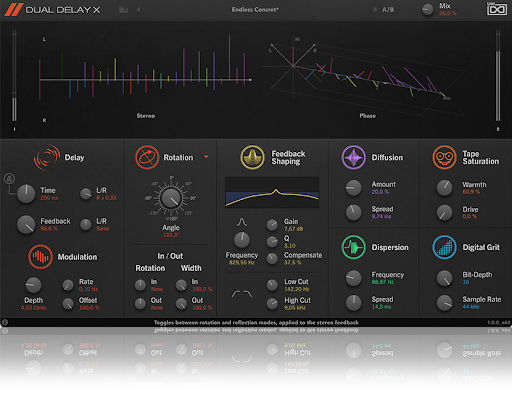
Task: Click the 44 kHz Sample Rate value
Action: [x=471, y=307]
